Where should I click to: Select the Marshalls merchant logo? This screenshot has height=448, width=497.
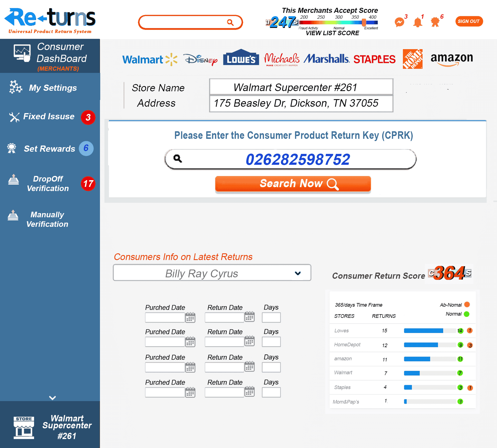coord(327,59)
